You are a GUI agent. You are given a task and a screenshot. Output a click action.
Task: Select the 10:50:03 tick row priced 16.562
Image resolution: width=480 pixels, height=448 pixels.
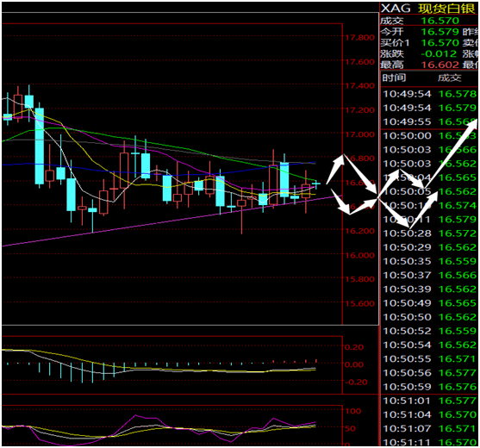(430, 164)
